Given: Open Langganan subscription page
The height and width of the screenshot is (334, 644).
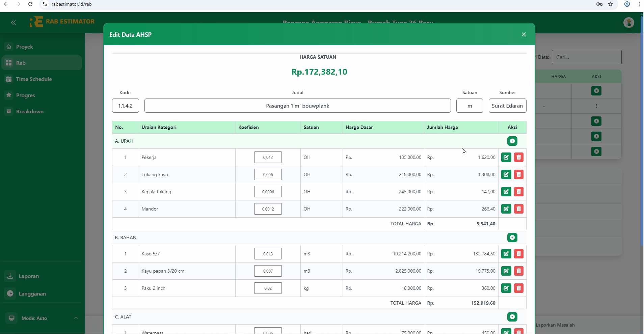Looking at the screenshot, I should tap(32, 294).
